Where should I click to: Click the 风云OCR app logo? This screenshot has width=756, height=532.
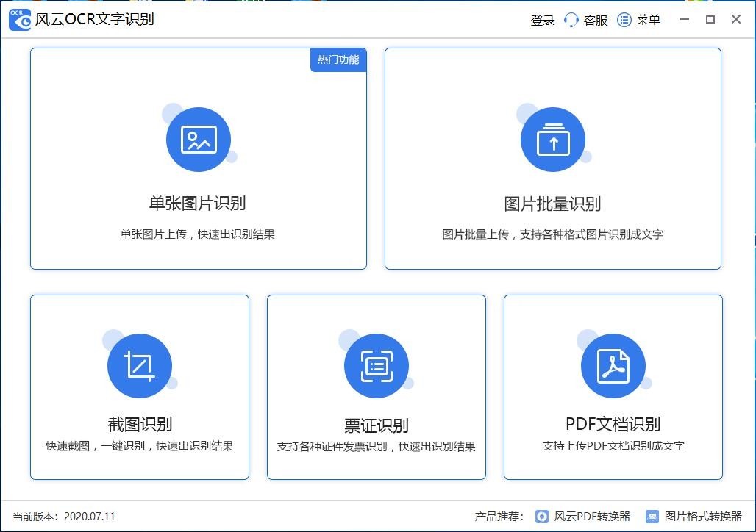20,20
